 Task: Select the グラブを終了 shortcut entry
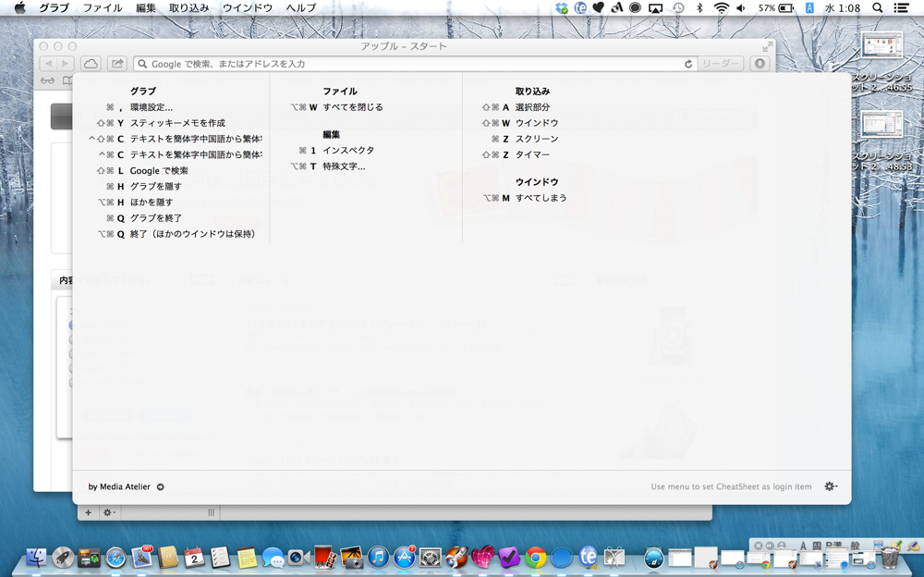[155, 218]
